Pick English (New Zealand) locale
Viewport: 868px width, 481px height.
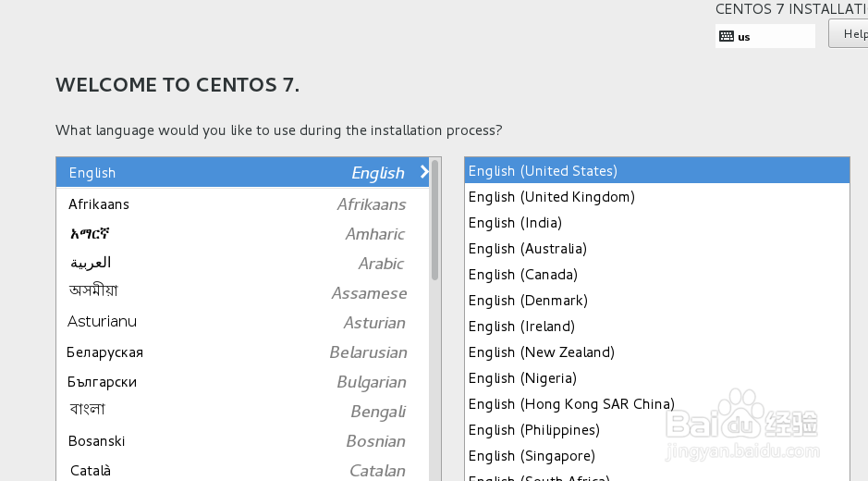pos(657,351)
